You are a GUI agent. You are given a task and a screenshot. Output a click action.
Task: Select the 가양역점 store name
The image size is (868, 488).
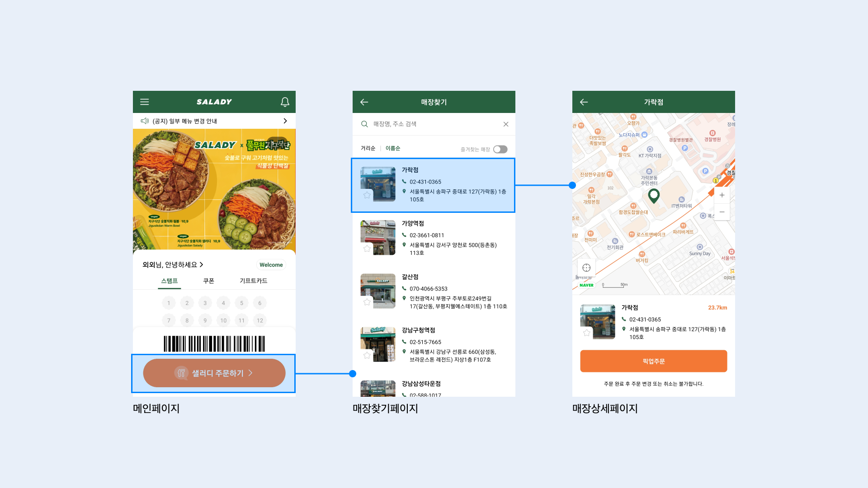[413, 224]
